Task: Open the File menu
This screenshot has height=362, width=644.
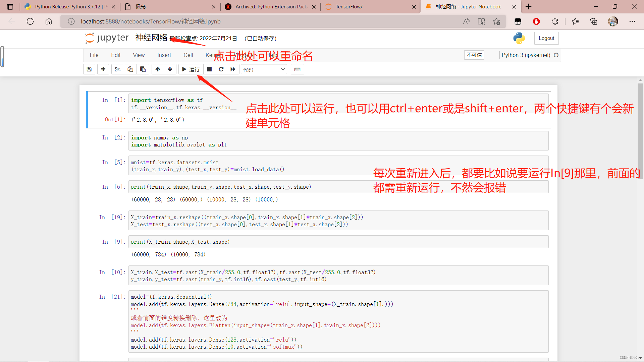Action: (x=94, y=55)
